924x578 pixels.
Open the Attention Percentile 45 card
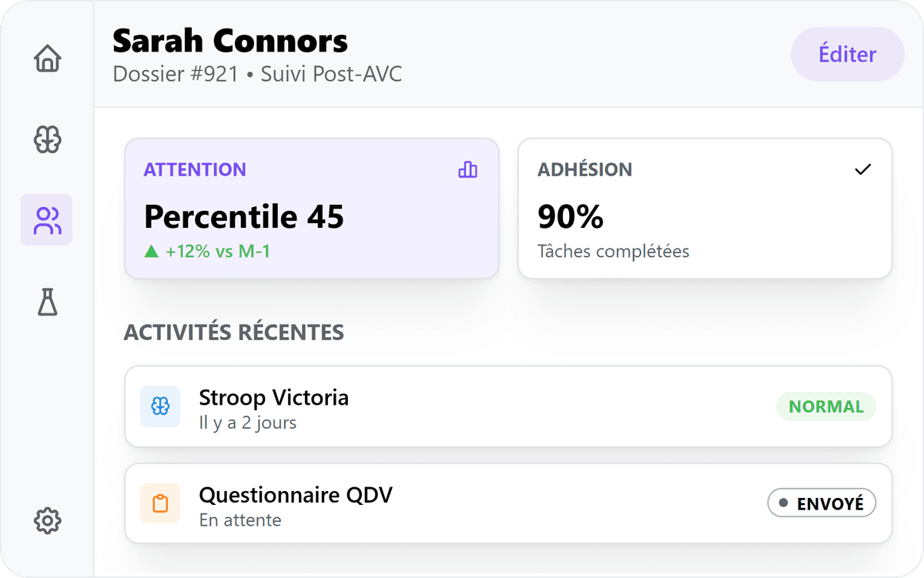click(x=312, y=208)
